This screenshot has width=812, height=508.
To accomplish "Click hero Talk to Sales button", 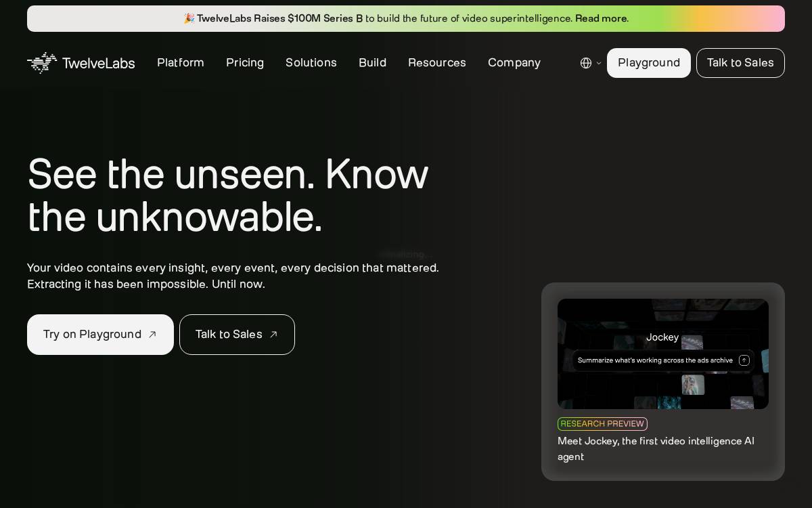I will (237, 335).
